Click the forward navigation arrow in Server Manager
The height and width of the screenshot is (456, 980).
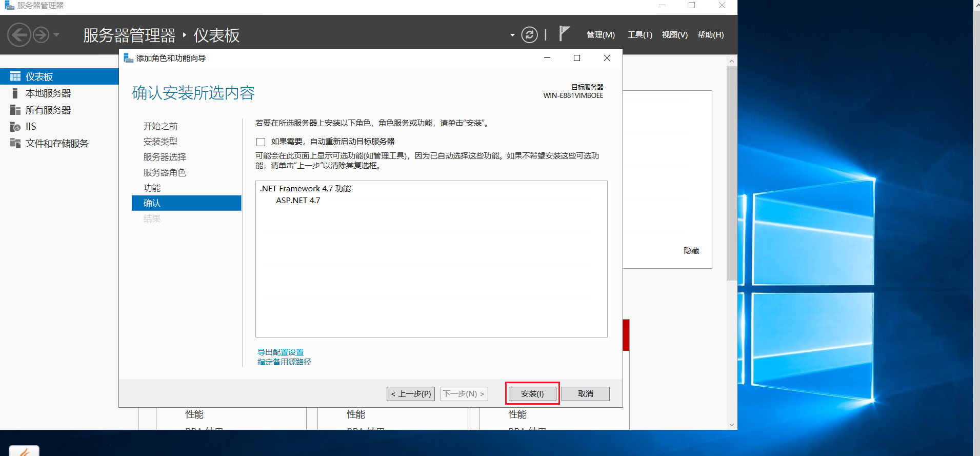pos(41,35)
